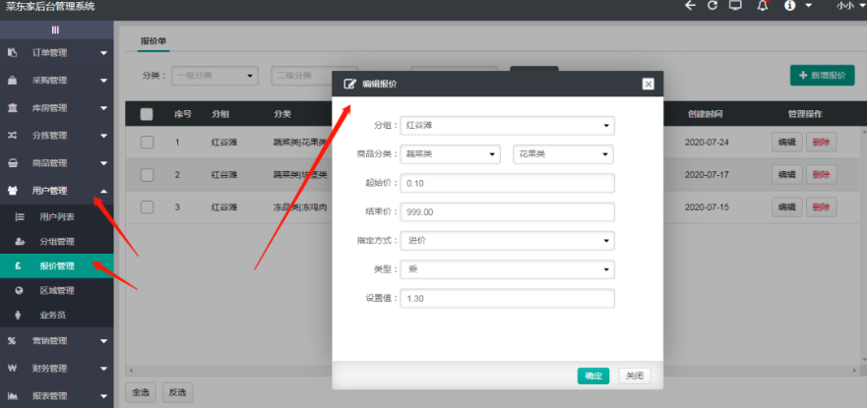Tick the checkbox for row 3
Viewport: 868px width, 408px height.
(147, 207)
